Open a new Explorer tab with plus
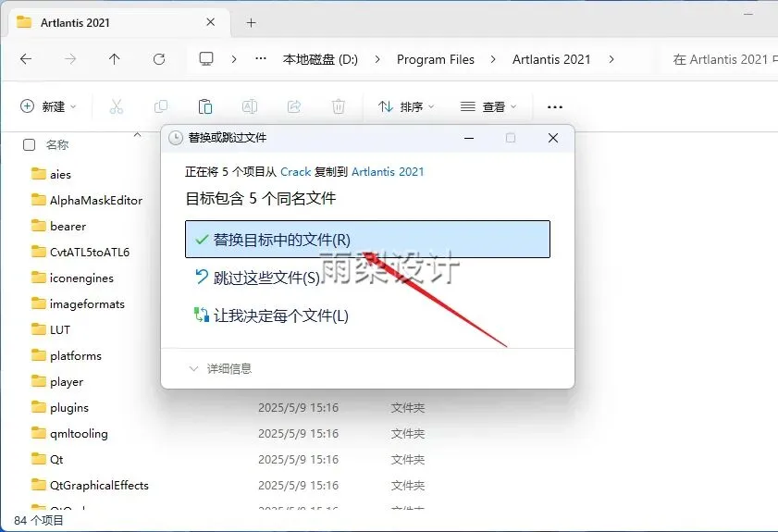 (x=251, y=23)
